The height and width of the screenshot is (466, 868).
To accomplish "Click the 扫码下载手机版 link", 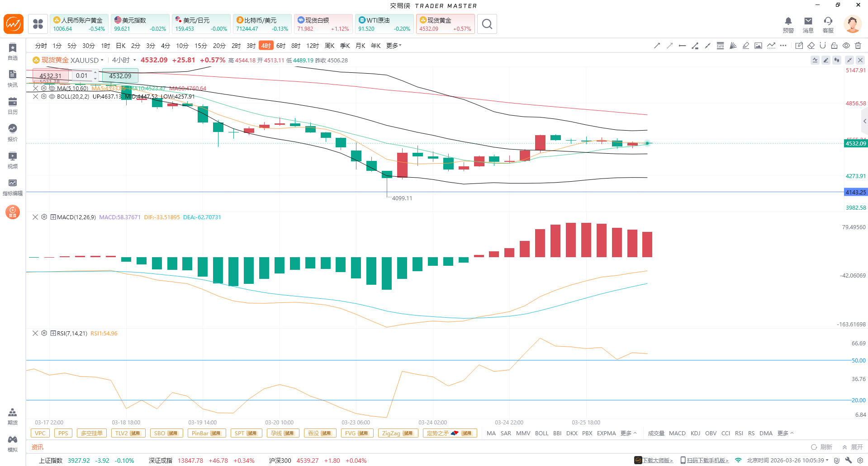I will click(704, 461).
